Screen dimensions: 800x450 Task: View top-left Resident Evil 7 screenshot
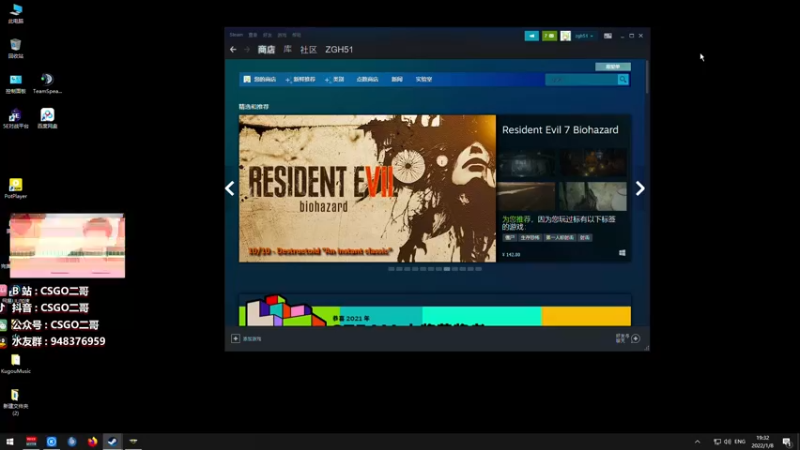click(526, 163)
